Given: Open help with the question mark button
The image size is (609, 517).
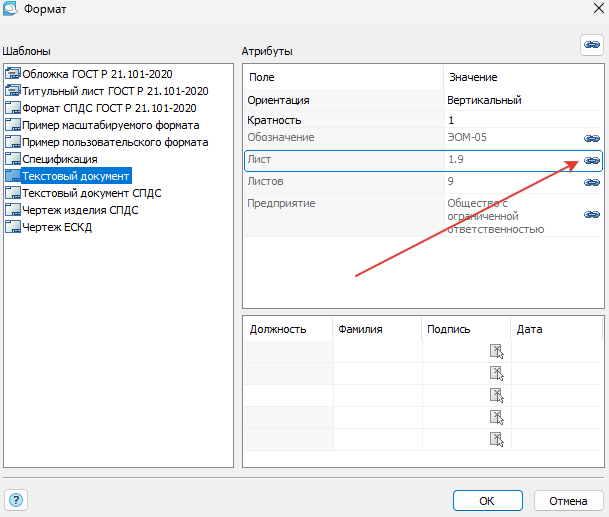Looking at the screenshot, I should (x=16, y=500).
